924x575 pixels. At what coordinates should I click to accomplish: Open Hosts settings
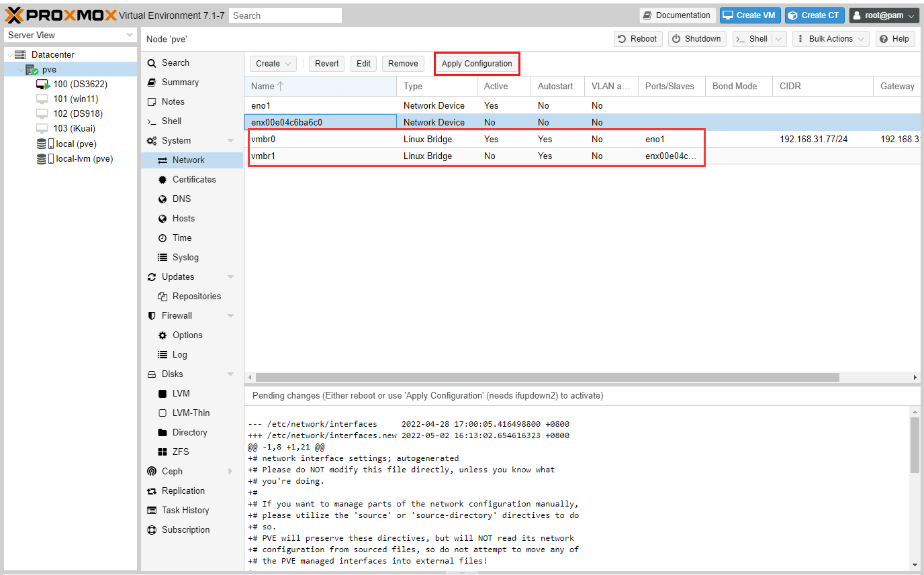[x=191, y=218]
